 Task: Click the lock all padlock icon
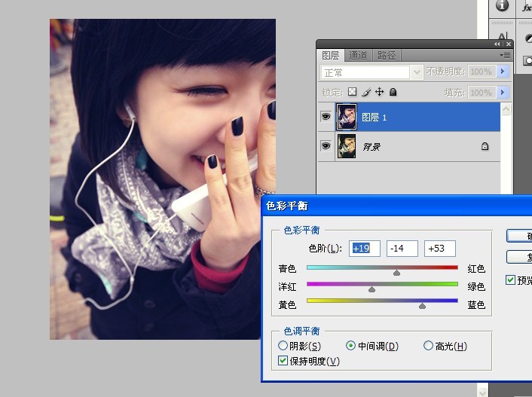tap(393, 92)
